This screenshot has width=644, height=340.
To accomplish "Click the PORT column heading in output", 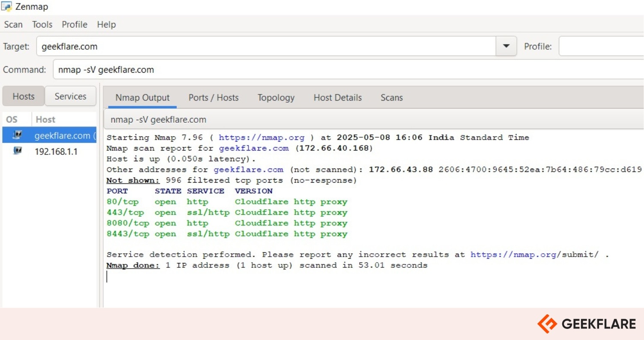I will point(117,191).
